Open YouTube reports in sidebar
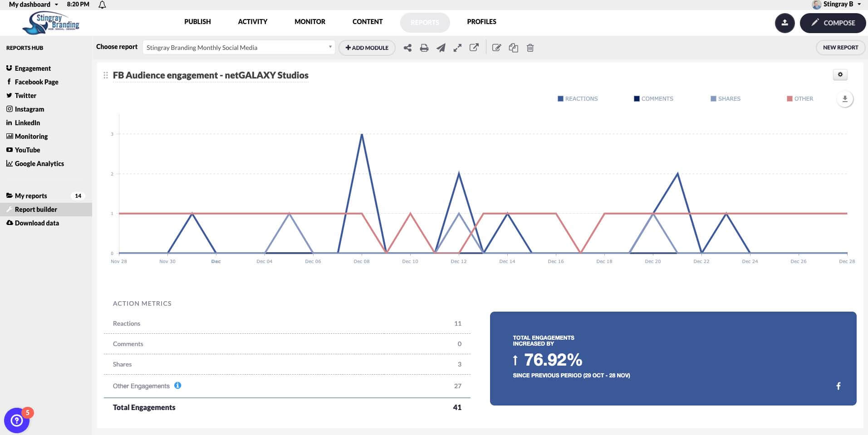The width and height of the screenshot is (868, 435). coord(27,150)
